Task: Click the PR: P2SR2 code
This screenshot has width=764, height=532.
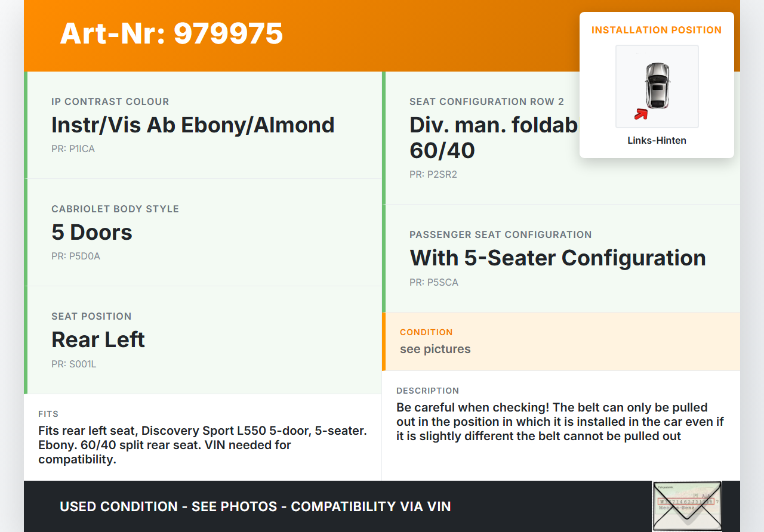Action: [433, 175]
